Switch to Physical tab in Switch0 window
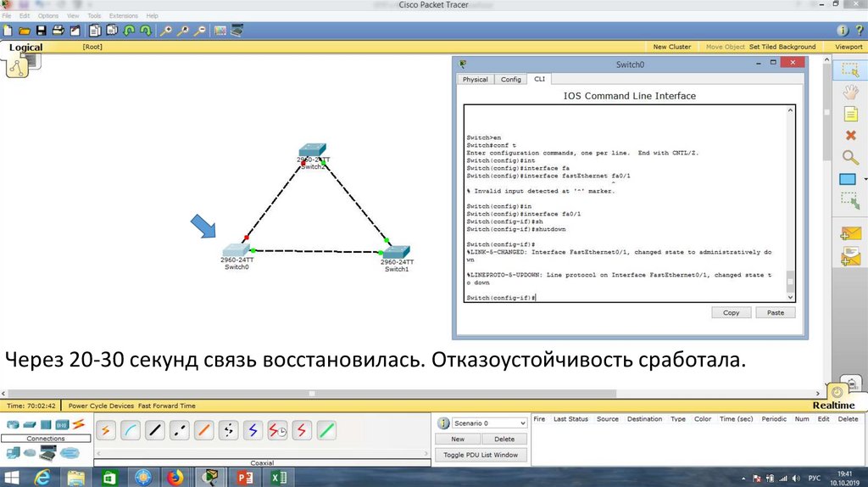Viewport: 868px width, 487px height. [475, 79]
